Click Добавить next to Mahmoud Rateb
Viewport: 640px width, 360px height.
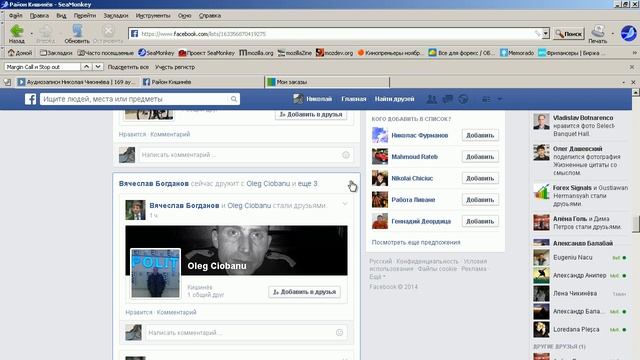[x=480, y=157]
